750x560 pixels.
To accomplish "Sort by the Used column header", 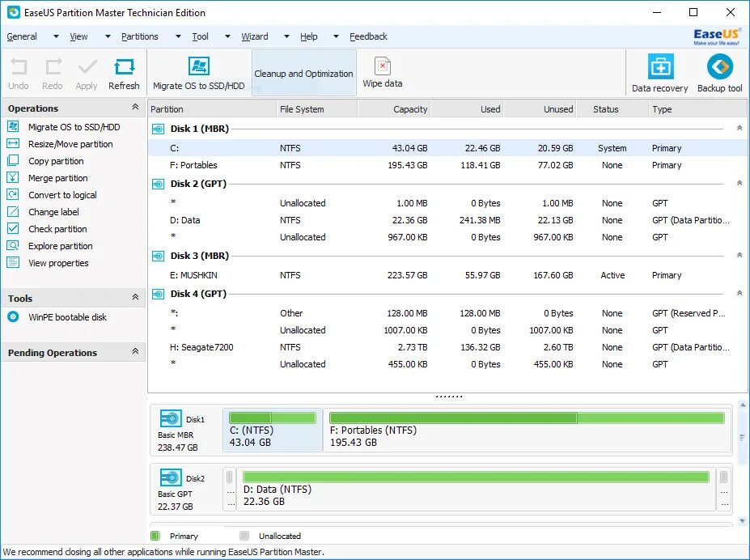I will [468, 109].
